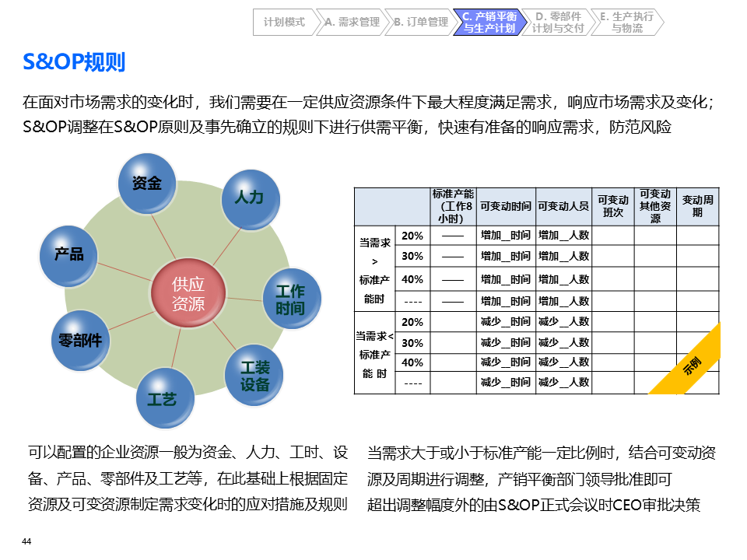Click the yellow 示例 corner ribbon
The width and height of the screenshot is (747, 560).
click(x=692, y=366)
